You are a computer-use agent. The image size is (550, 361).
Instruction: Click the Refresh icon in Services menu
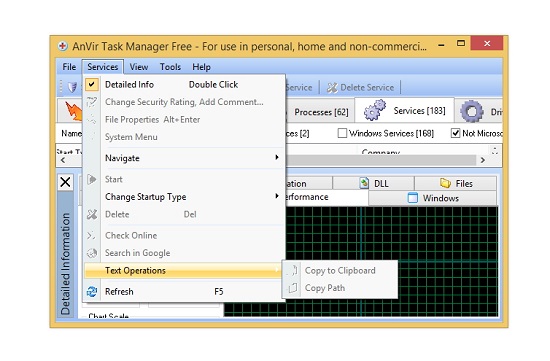(x=92, y=292)
